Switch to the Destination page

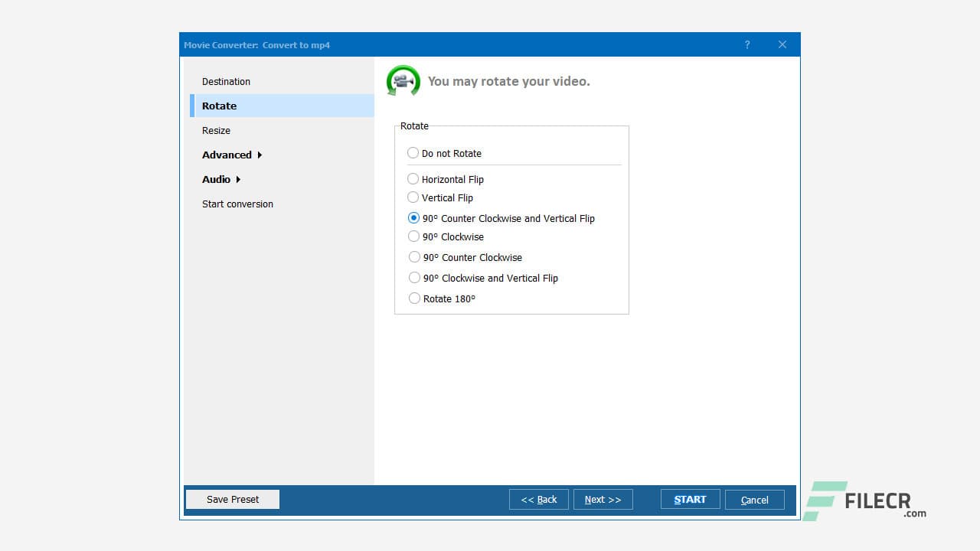(226, 81)
